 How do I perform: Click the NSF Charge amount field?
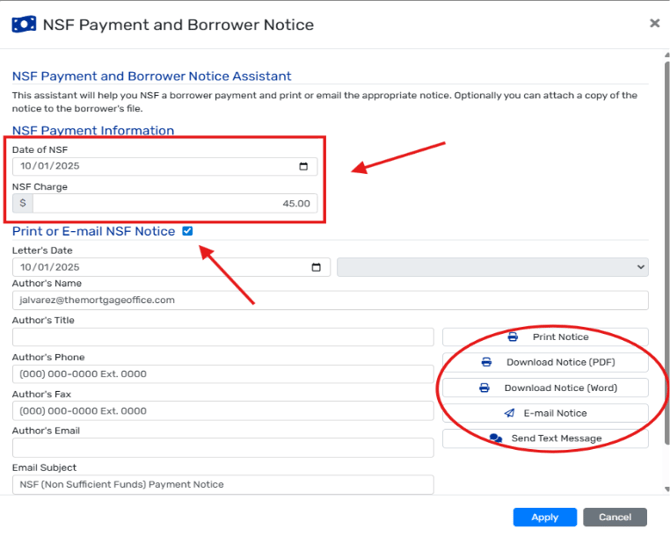(x=175, y=203)
